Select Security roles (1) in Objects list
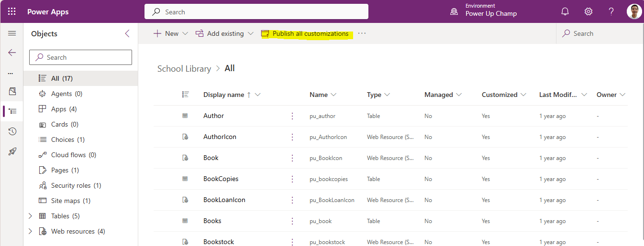The image size is (644, 246). [x=76, y=185]
